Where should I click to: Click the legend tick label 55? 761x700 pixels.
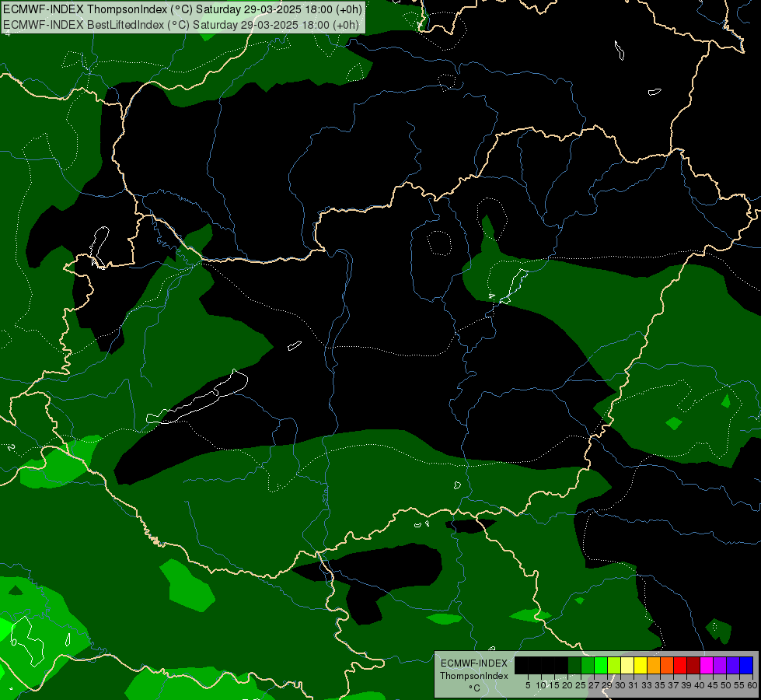pos(738,685)
